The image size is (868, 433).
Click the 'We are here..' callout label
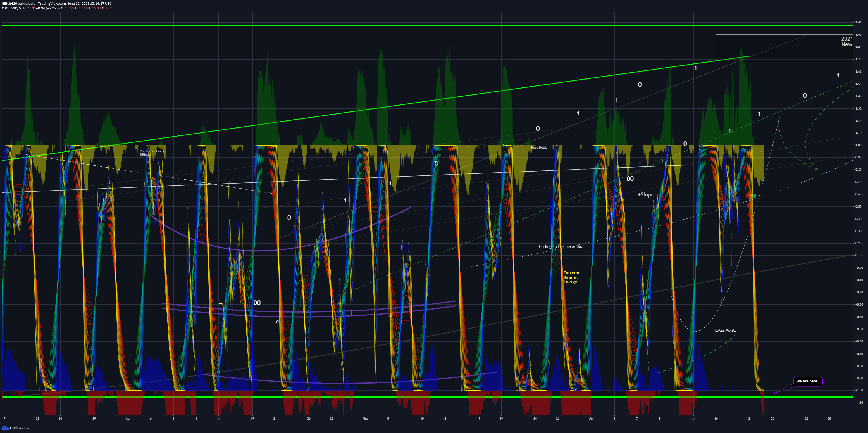(808, 381)
